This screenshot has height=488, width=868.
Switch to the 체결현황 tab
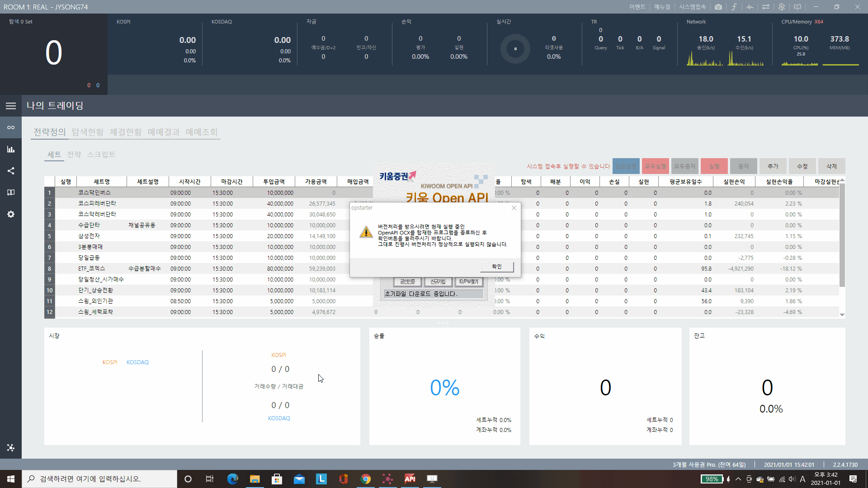[126, 132]
